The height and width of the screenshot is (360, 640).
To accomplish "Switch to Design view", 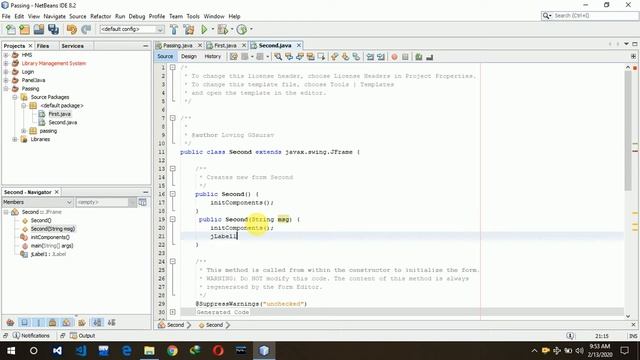I will point(189,57).
